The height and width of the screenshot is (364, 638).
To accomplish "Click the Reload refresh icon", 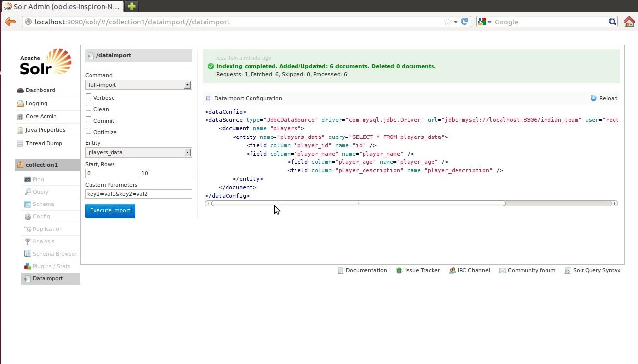I will [x=593, y=98].
